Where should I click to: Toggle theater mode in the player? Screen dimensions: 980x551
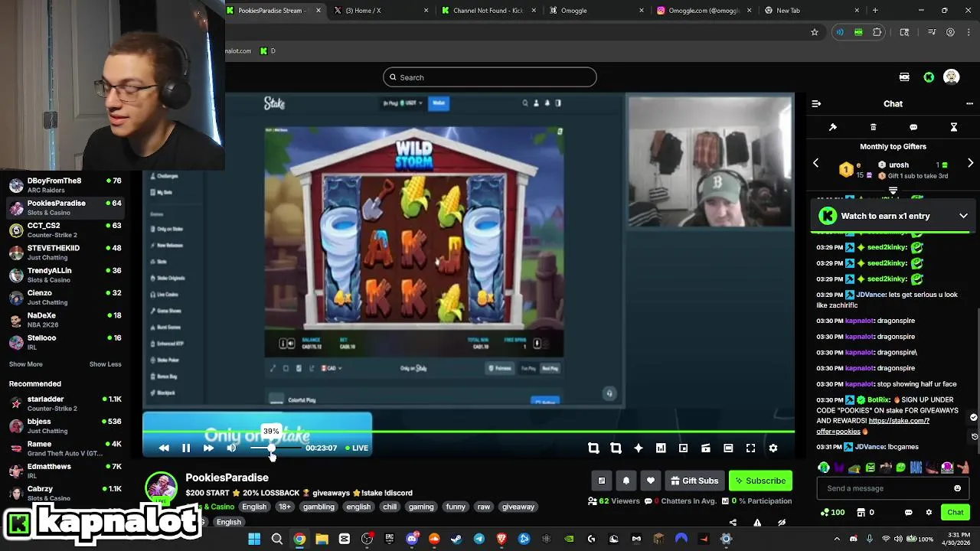(x=728, y=448)
